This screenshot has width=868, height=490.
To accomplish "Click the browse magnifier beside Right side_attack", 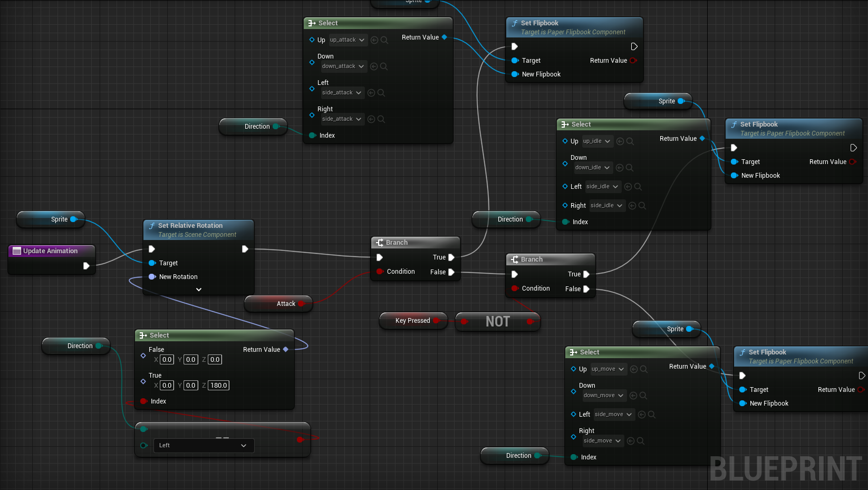I will click(x=381, y=119).
